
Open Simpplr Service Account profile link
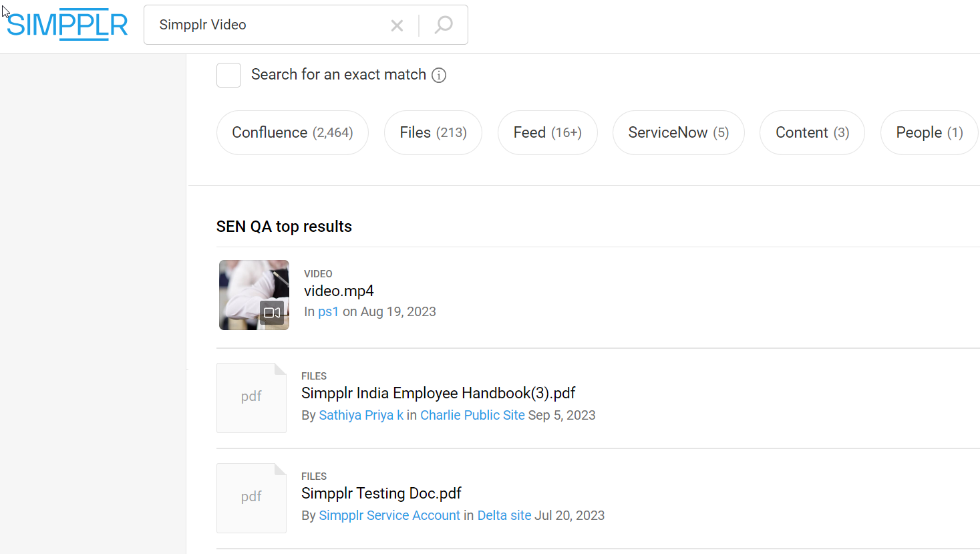click(x=389, y=515)
